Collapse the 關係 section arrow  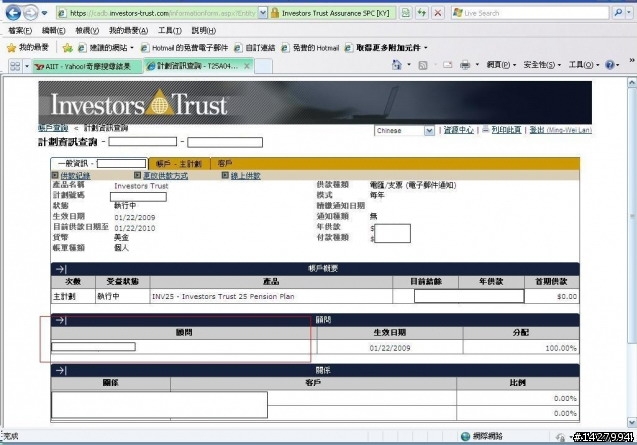[61, 371]
